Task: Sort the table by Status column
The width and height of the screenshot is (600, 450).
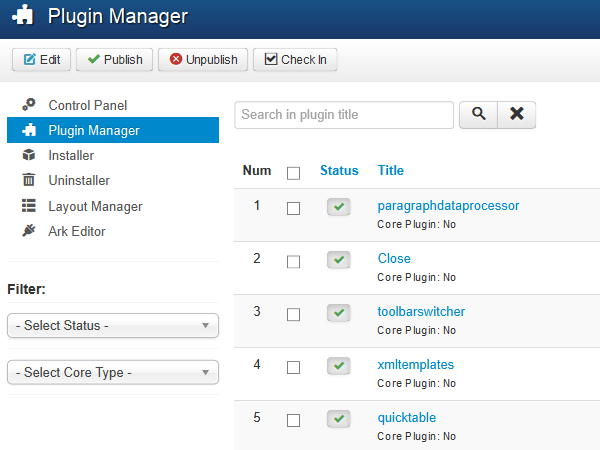Action: (339, 171)
